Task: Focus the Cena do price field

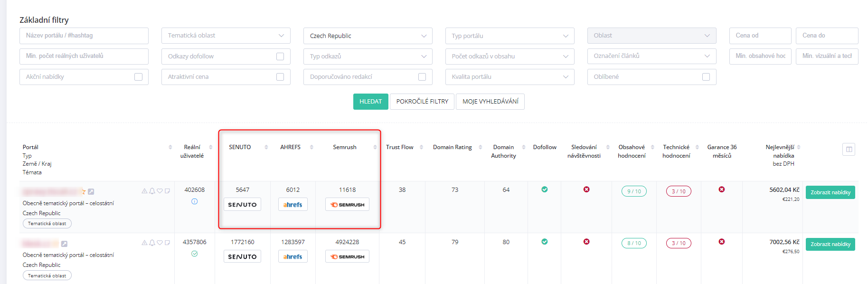Action: (x=827, y=36)
